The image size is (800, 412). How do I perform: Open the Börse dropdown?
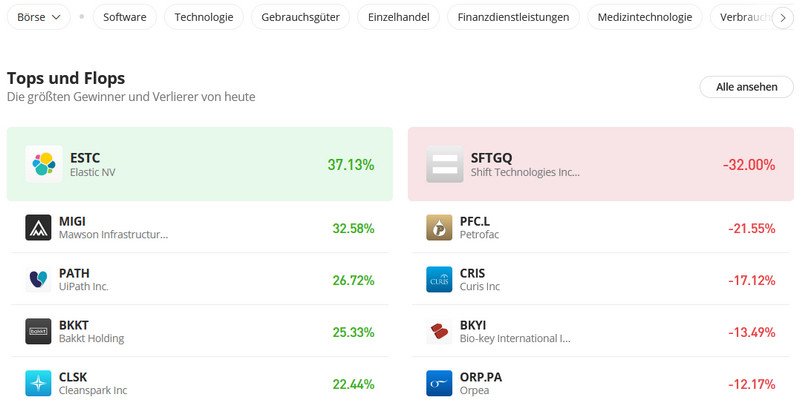click(39, 17)
